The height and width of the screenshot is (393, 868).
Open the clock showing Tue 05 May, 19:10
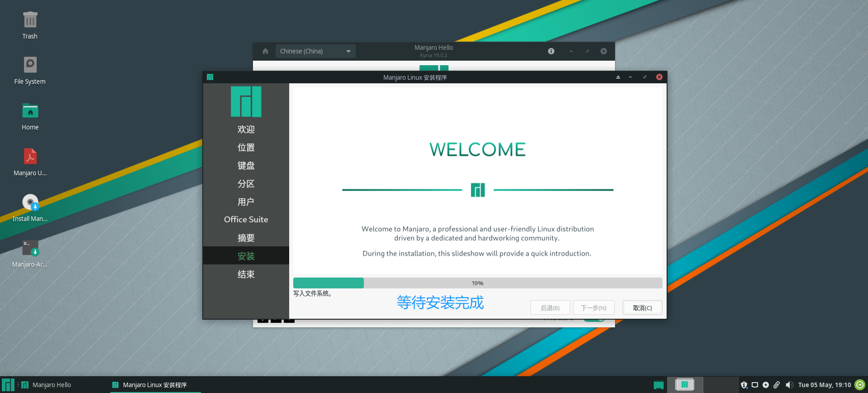[x=825, y=385]
